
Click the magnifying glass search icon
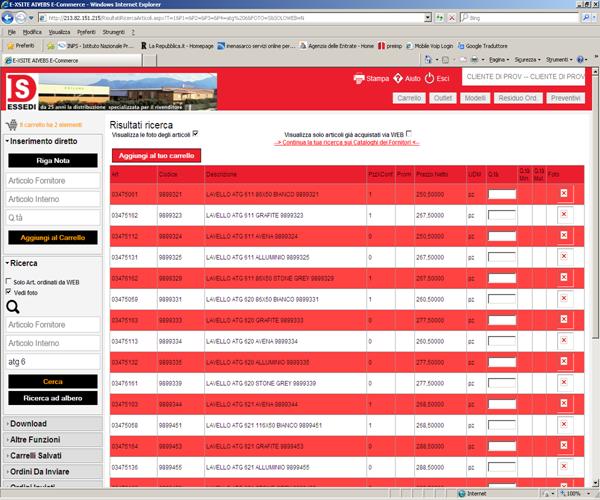tap(15, 307)
